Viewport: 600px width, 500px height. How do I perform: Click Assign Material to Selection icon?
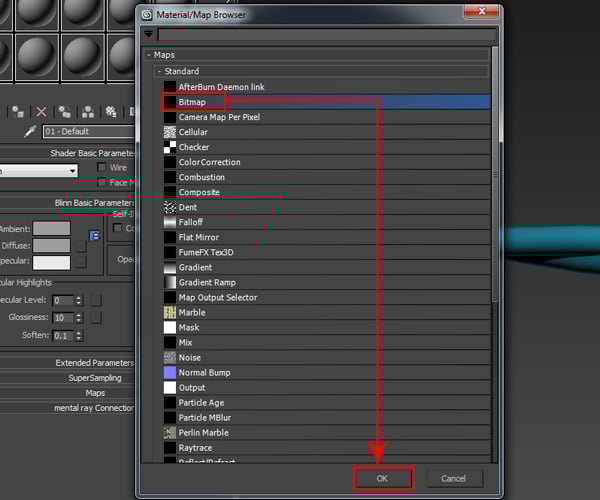pos(18,112)
